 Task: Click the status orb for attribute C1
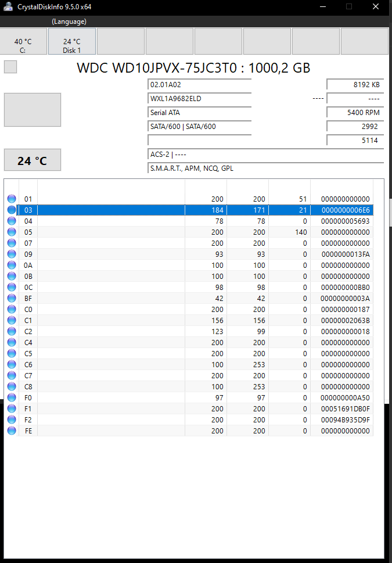pos(12,320)
